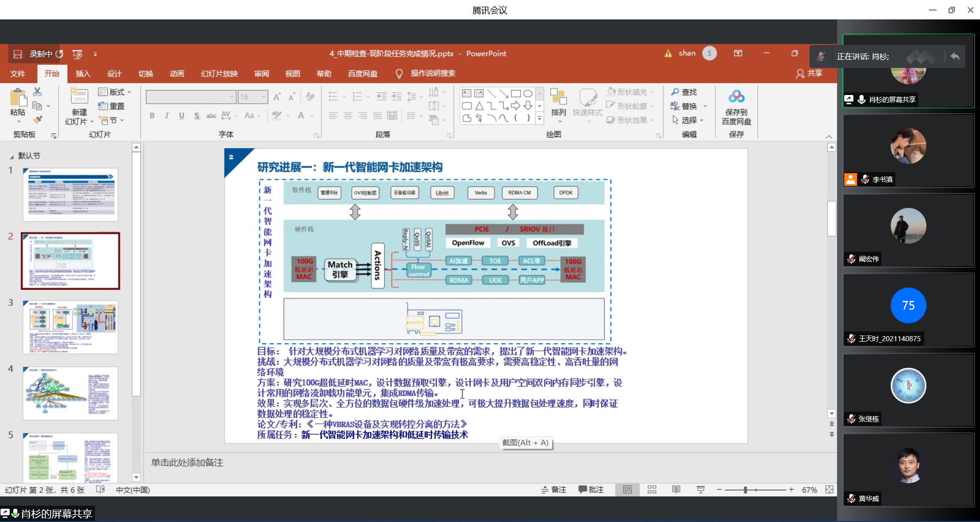The width and height of the screenshot is (980, 522).
Task: Open the Layout (版式) dropdown
Action: click(115, 92)
